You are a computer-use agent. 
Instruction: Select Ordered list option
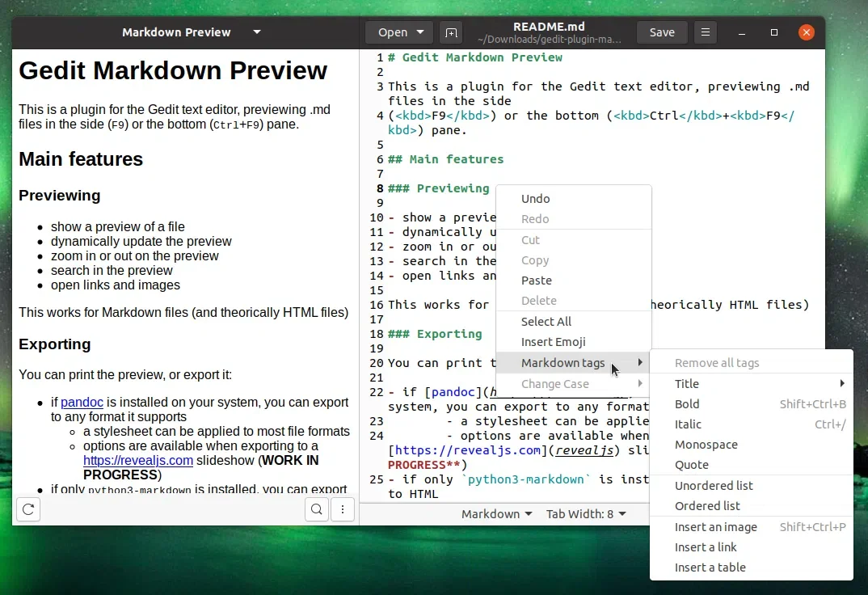pos(751,506)
